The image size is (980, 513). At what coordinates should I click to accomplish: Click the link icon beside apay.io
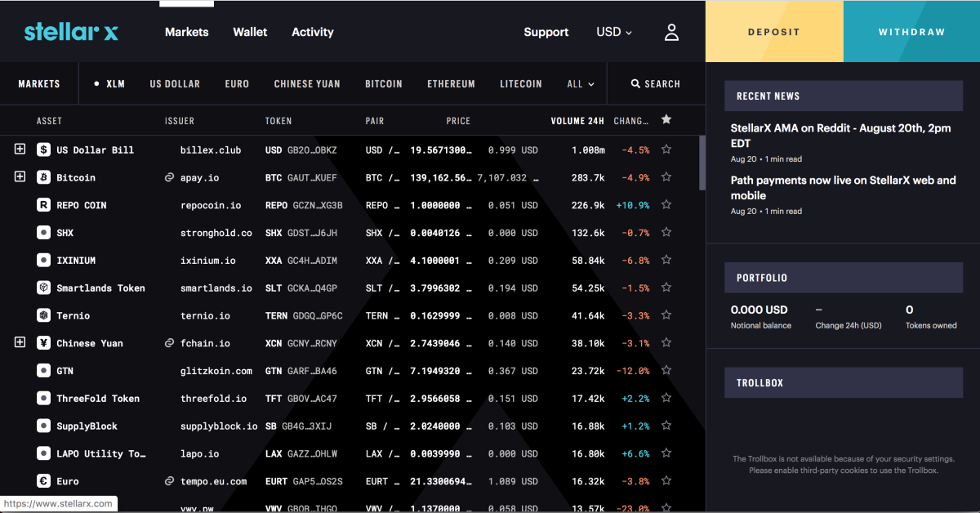(170, 177)
